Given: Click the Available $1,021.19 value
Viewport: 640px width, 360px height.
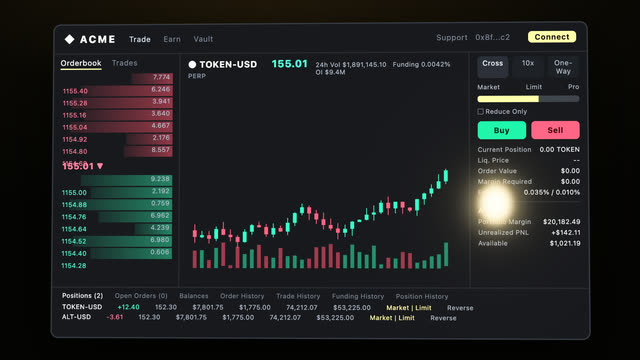Looking at the screenshot, I should click(565, 243).
